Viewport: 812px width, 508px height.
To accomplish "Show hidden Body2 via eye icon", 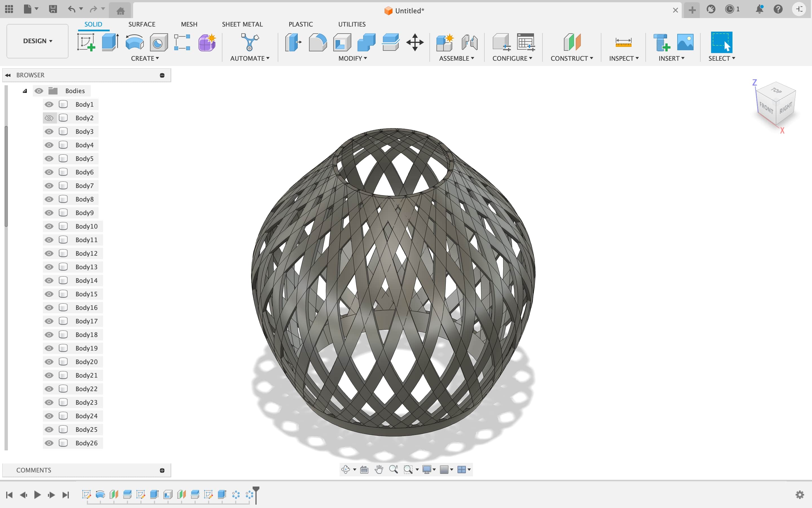I will pyautogui.click(x=49, y=118).
